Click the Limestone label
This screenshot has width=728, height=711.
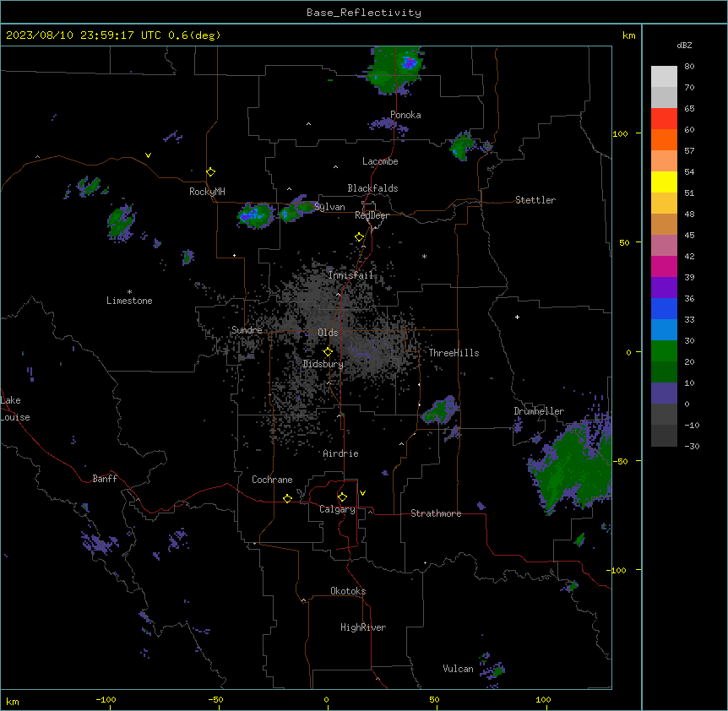(129, 301)
